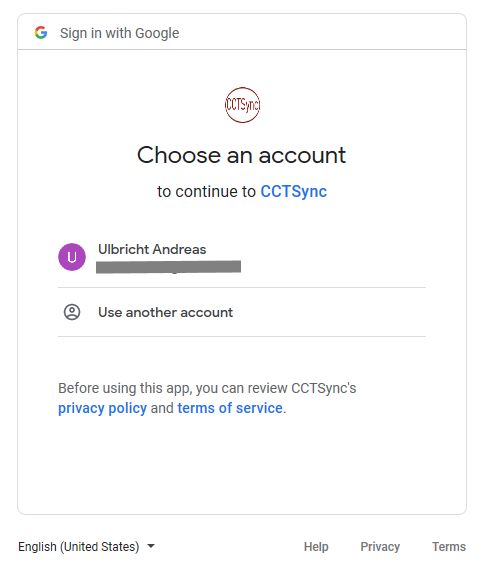Image resolution: width=490 pixels, height=568 pixels.
Task: Click the Sign in with Google header text
Action: [120, 33]
